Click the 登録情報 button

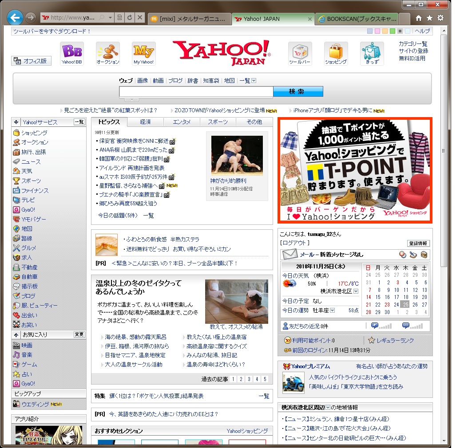pyautogui.click(x=418, y=243)
